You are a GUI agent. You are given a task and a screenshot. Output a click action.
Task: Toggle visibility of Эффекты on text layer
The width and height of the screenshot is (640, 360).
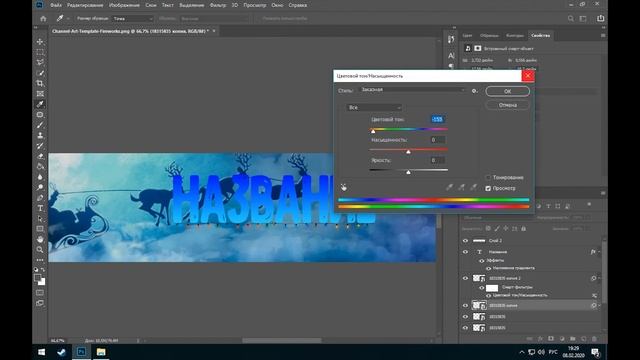[x=482, y=260]
